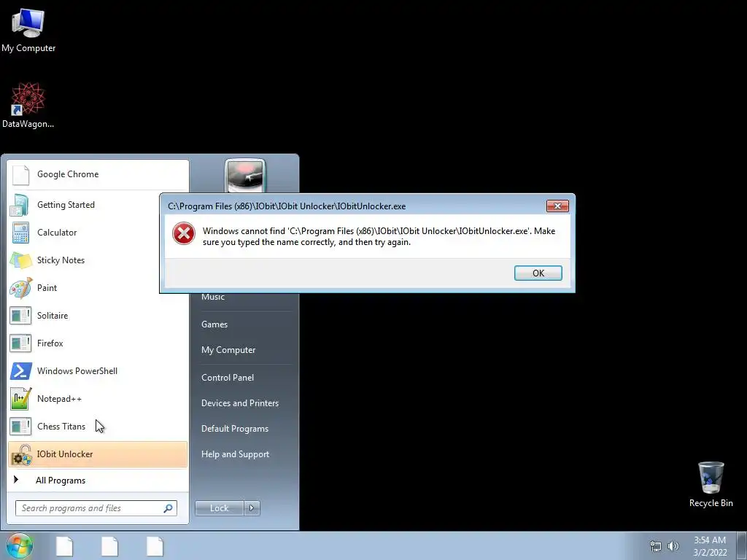Click the search magnifier icon

pos(168,508)
